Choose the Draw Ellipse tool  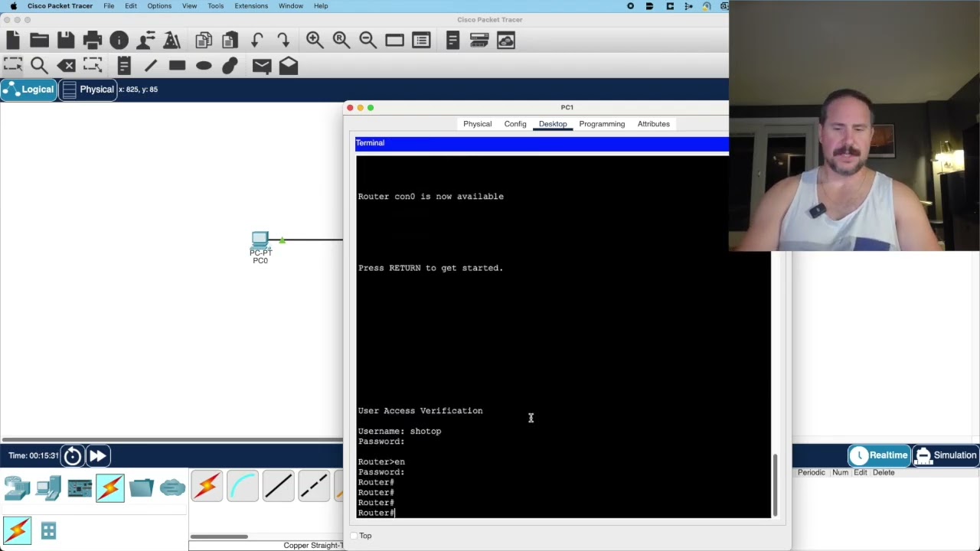click(x=204, y=66)
